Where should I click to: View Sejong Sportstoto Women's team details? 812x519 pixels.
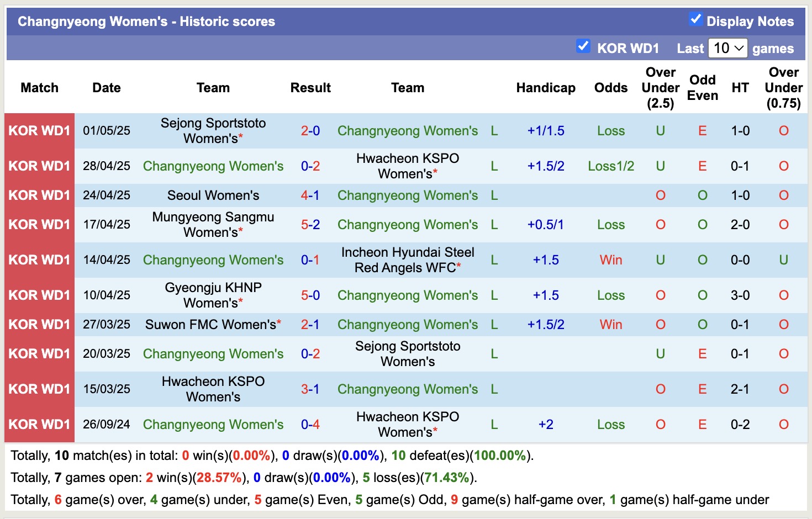pyautogui.click(x=213, y=131)
